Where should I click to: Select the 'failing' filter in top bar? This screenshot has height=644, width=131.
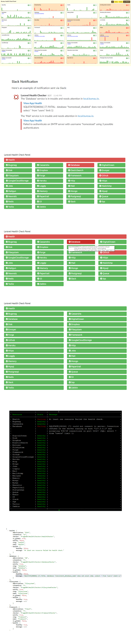coord(116,2)
